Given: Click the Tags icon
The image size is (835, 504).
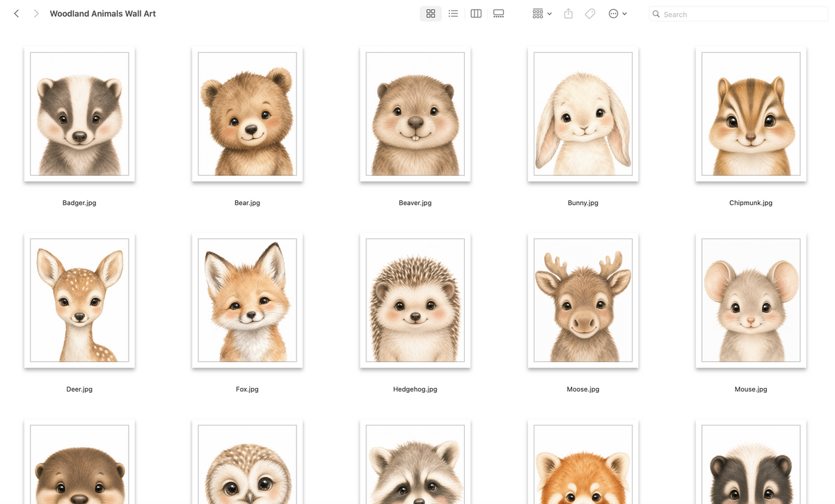Looking at the screenshot, I should point(590,14).
